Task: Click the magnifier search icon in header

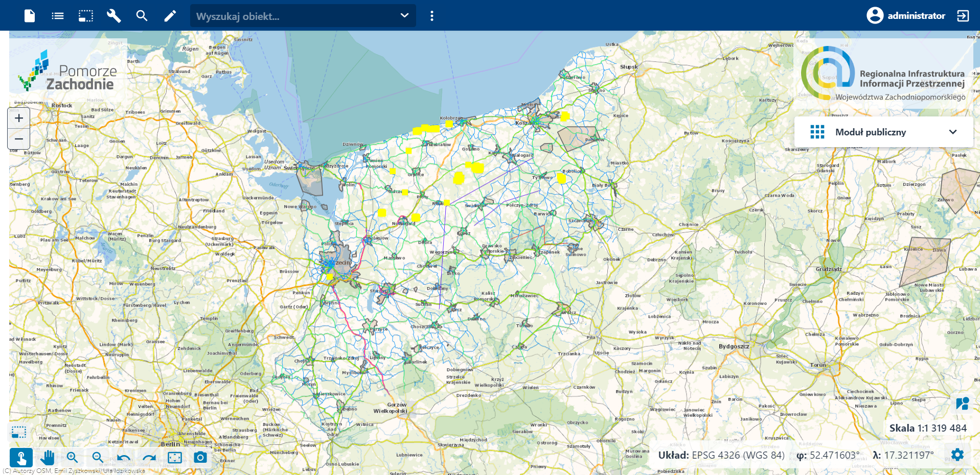Action: [142, 16]
